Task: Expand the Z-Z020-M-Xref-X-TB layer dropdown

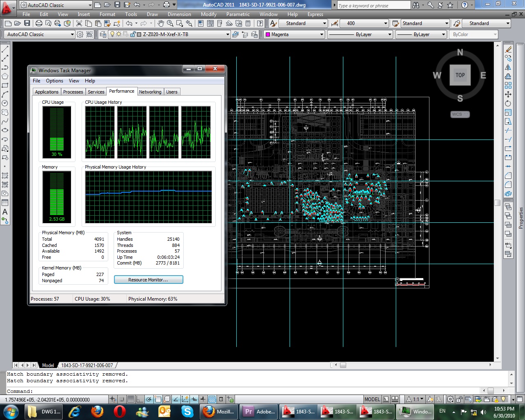Action: [x=228, y=34]
